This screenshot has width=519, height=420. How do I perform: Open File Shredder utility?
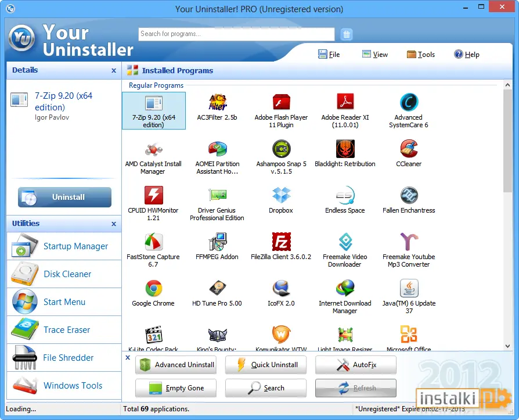64,358
